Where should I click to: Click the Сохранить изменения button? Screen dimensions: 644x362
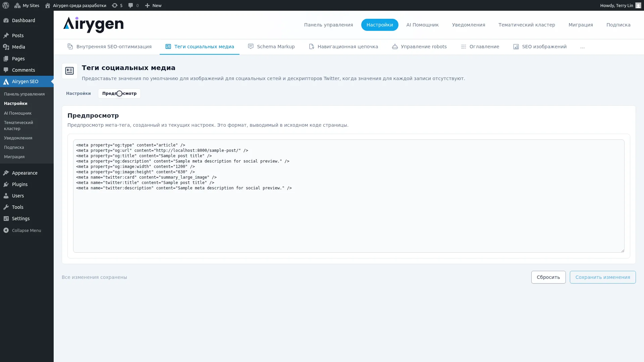[x=603, y=277]
